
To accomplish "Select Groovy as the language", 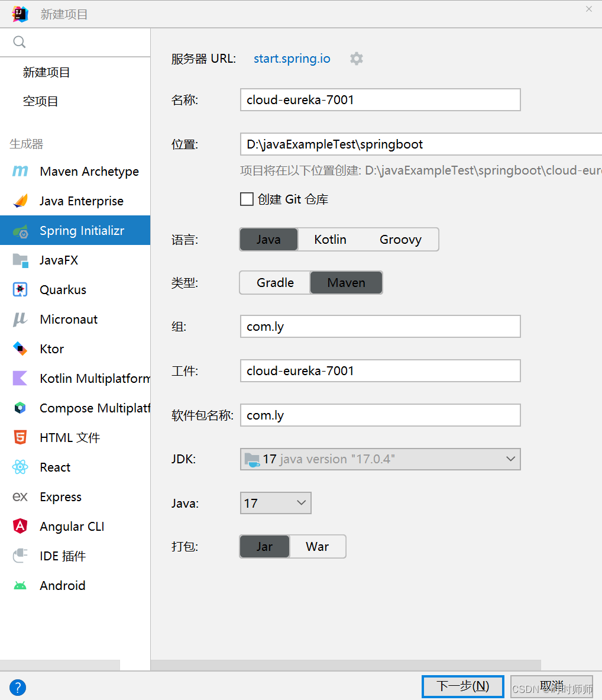I will 400,239.
